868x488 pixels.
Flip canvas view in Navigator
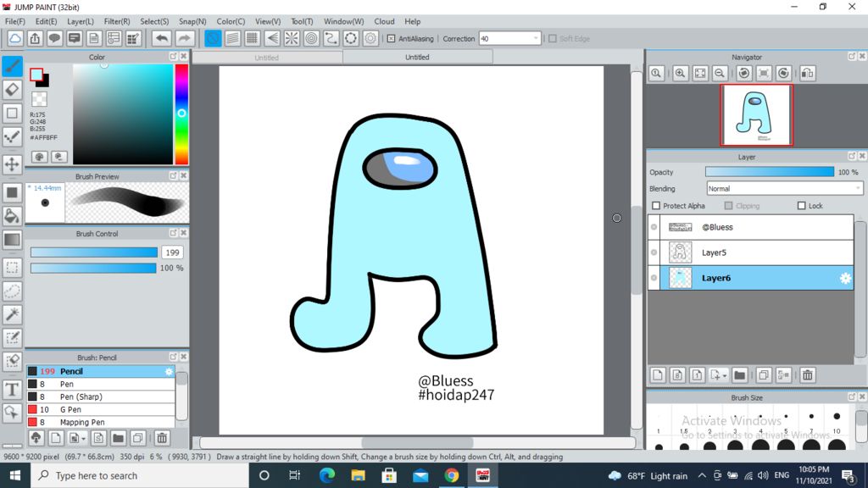tap(808, 73)
